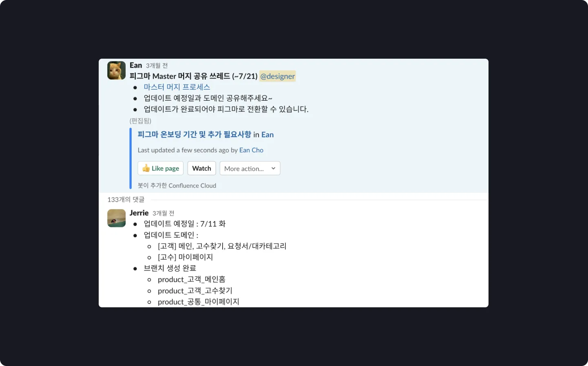Open the Ean Cho author link
This screenshot has height=366, width=588.
251,150
